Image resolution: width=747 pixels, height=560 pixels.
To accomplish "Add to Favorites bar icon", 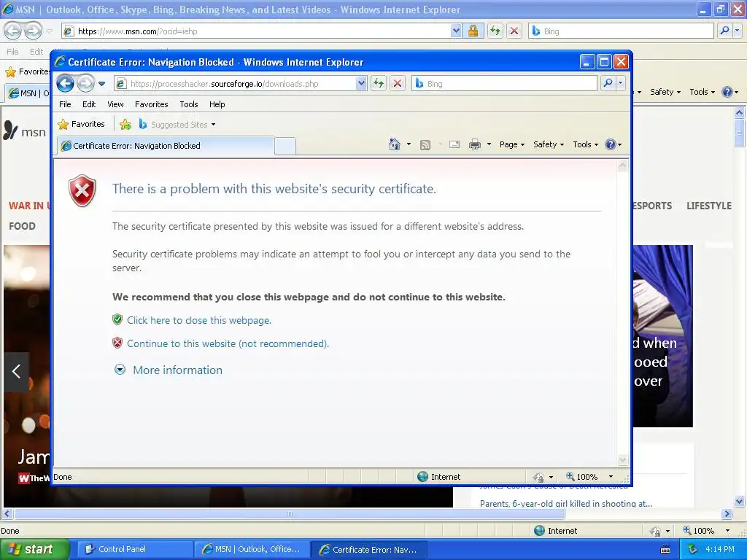I will [125, 125].
